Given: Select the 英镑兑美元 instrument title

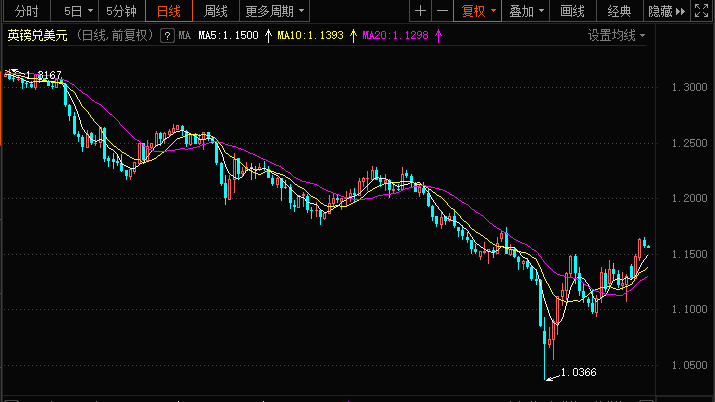Looking at the screenshot, I should pos(37,36).
